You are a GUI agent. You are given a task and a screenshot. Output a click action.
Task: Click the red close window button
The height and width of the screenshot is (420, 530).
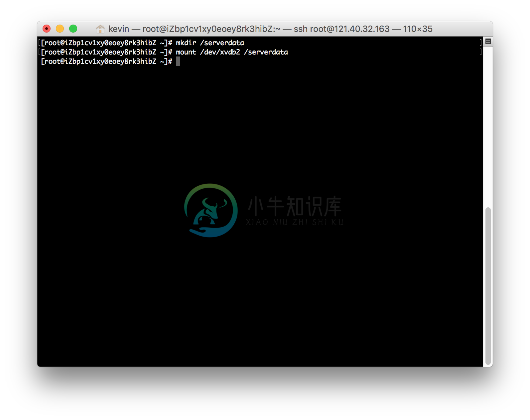pyautogui.click(x=47, y=29)
